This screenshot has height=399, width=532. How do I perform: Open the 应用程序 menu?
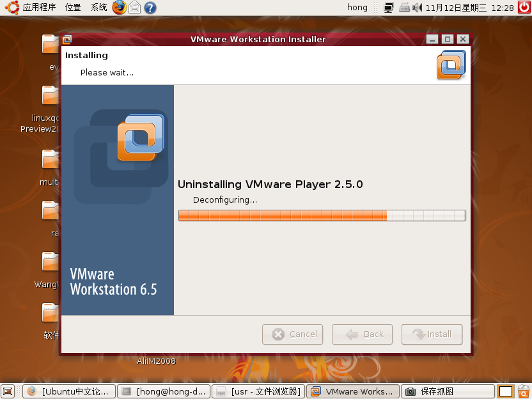pyautogui.click(x=39, y=8)
